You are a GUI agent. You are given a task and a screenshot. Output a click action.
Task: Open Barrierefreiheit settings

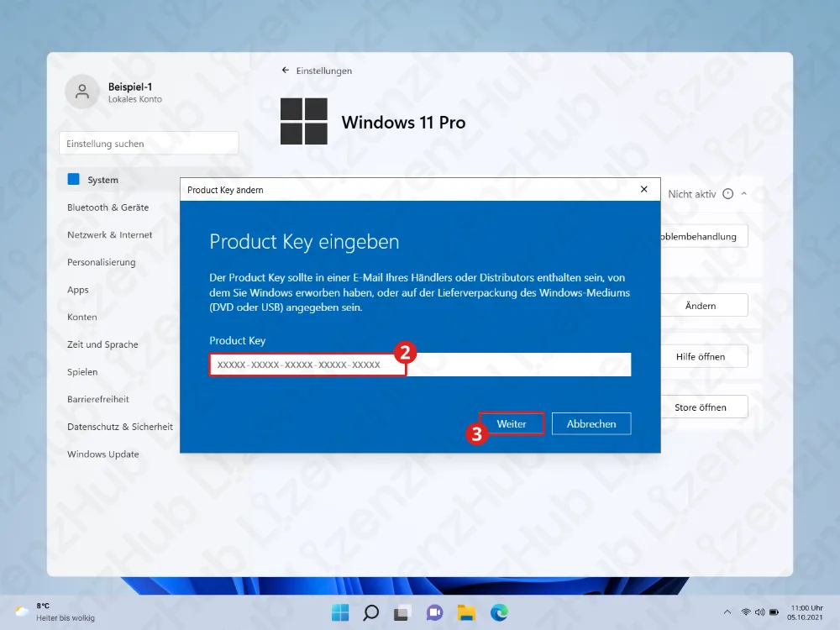tap(98, 399)
